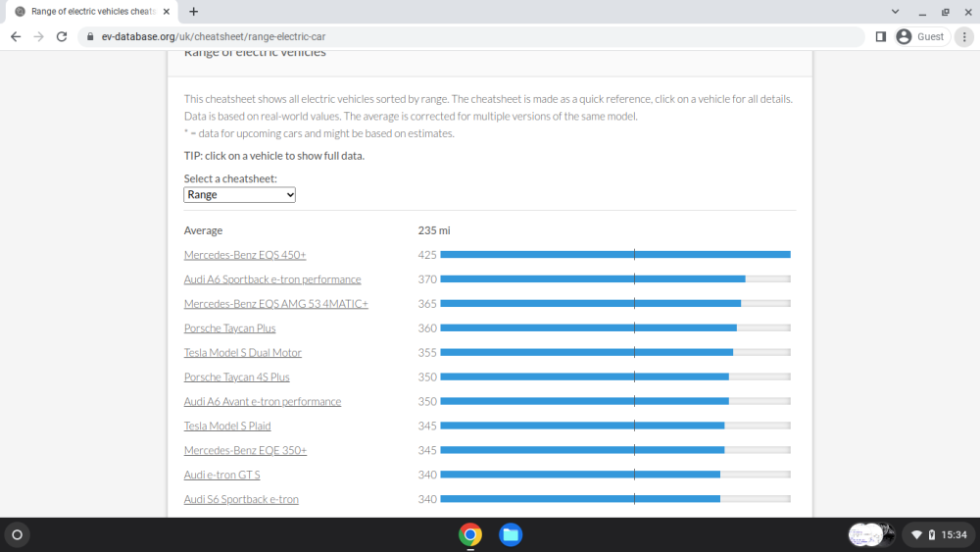Open the Porsche Taycan Plus link
The height and width of the screenshot is (552, 980).
[229, 328]
